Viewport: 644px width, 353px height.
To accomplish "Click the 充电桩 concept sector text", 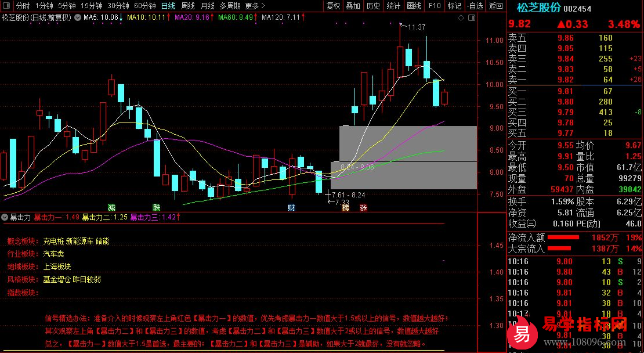I will click(53, 241).
